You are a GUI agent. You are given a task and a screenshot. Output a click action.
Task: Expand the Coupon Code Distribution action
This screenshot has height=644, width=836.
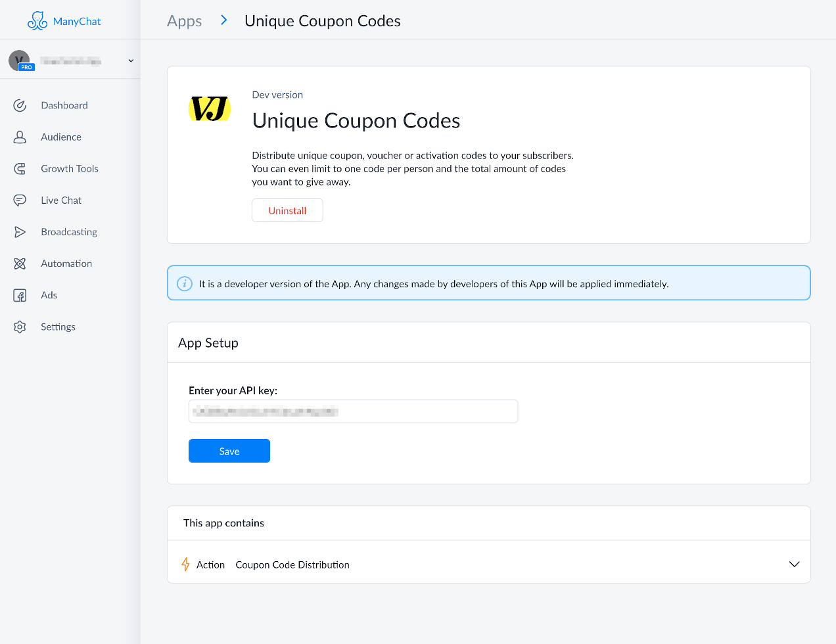(794, 564)
